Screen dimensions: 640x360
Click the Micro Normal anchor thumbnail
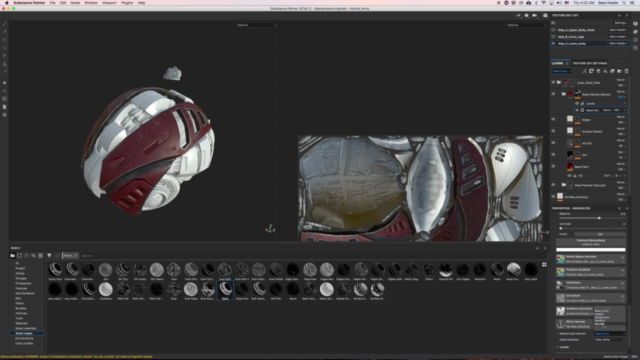tap(561, 324)
